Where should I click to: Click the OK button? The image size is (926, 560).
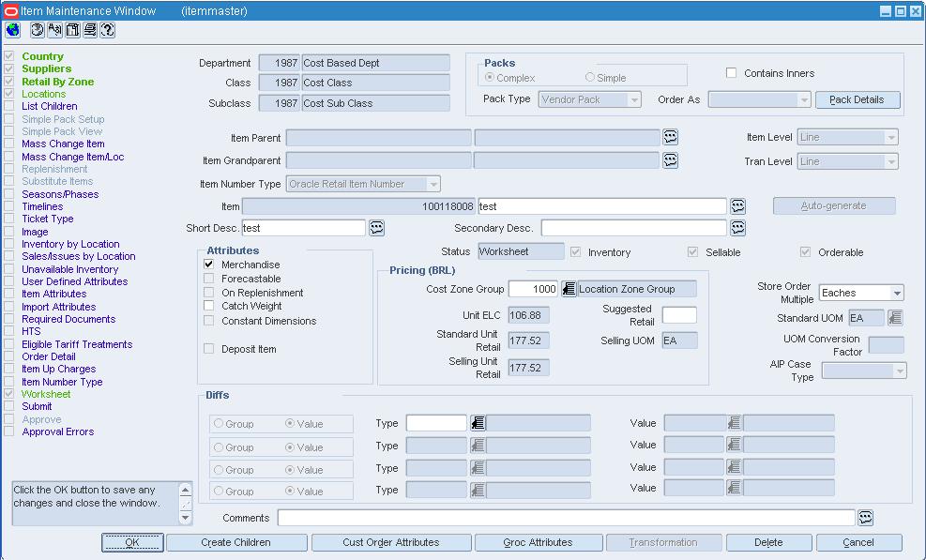pos(132,542)
